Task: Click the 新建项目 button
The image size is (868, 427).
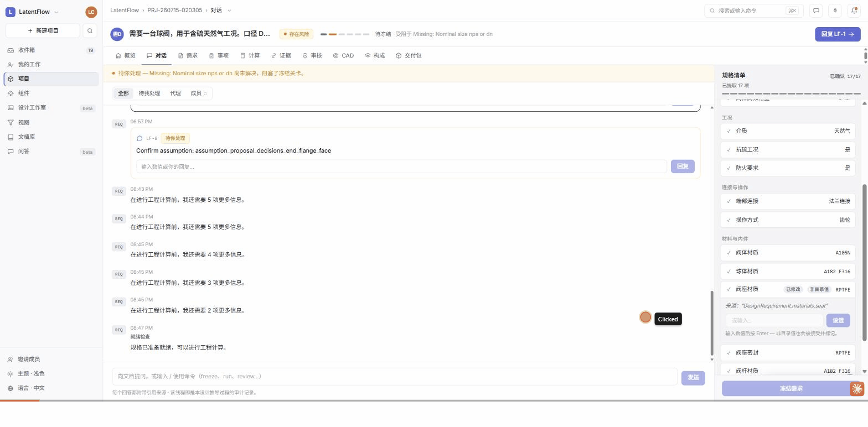Action: point(43,30)
